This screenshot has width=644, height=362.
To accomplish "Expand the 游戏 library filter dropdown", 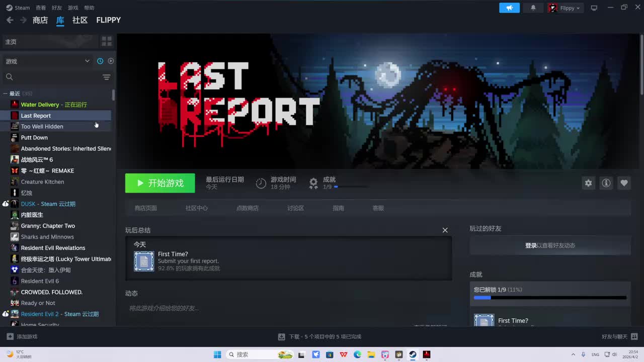I will point(48,61).
